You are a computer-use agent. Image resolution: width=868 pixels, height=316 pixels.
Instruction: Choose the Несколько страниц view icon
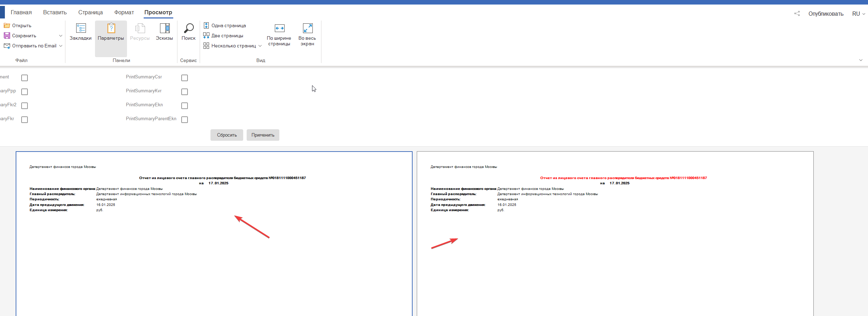[206, 46]
